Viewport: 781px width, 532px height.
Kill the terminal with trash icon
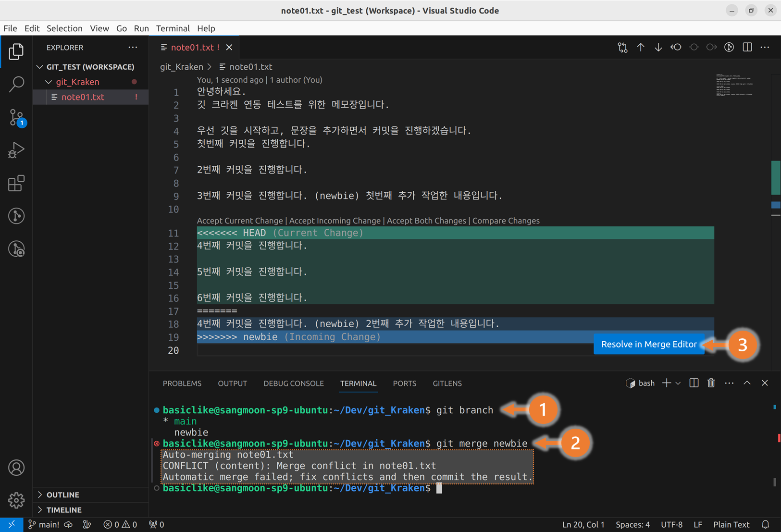tap(711, 383)
